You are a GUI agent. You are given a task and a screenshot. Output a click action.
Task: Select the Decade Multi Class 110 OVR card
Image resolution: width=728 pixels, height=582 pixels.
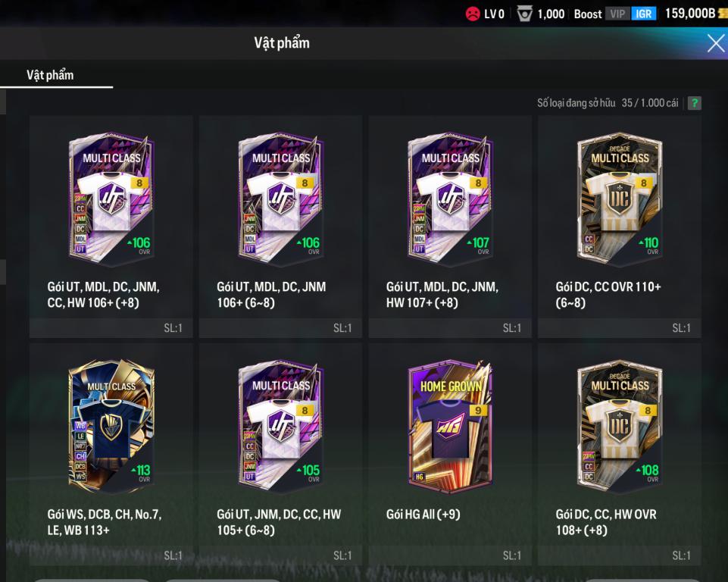point(620,200)
